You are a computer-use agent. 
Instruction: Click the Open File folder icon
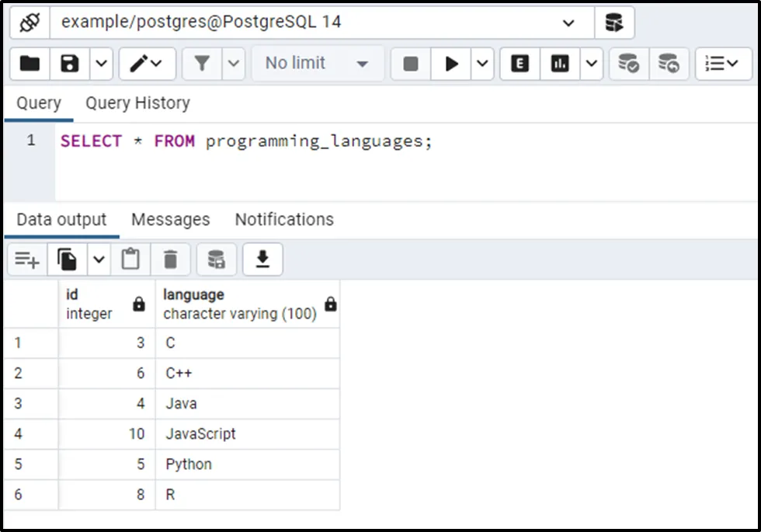[30, 64]
